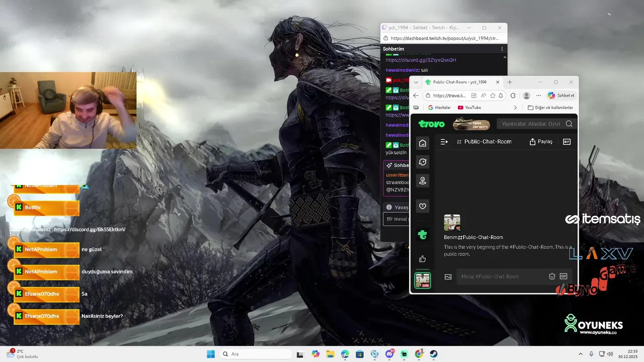Open the Tank Infinity banner
Viewport: 644px width, 362px height.
point(471,124)
